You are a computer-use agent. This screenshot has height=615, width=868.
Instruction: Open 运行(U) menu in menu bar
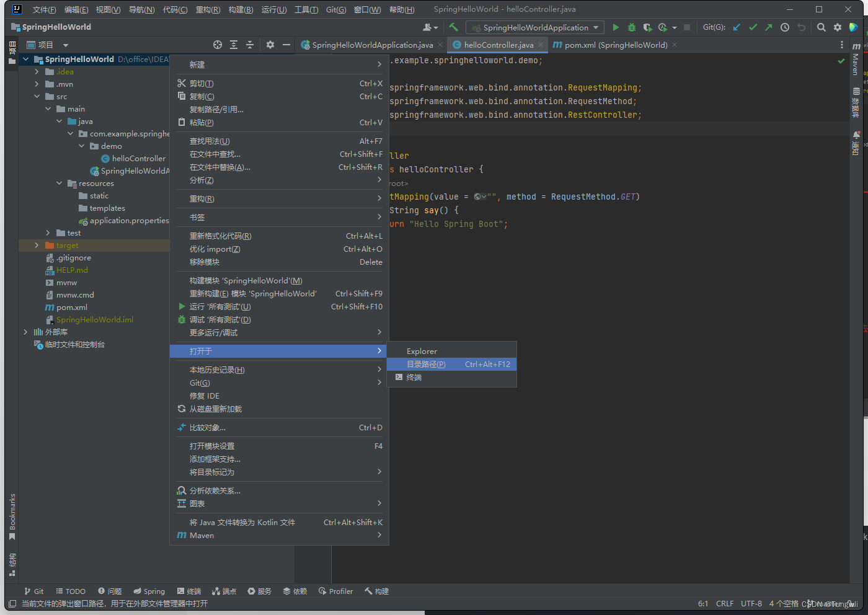[x=274, y=9]
